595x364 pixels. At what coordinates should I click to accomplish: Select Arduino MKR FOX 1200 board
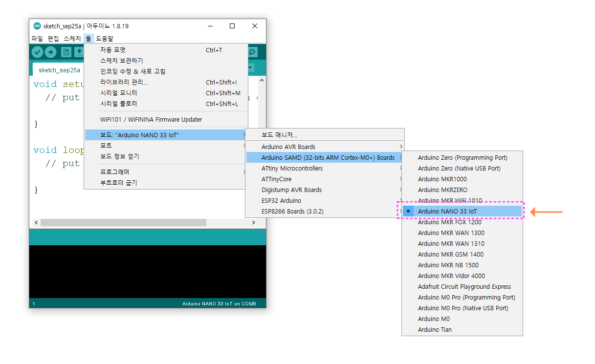click(462, 222)
